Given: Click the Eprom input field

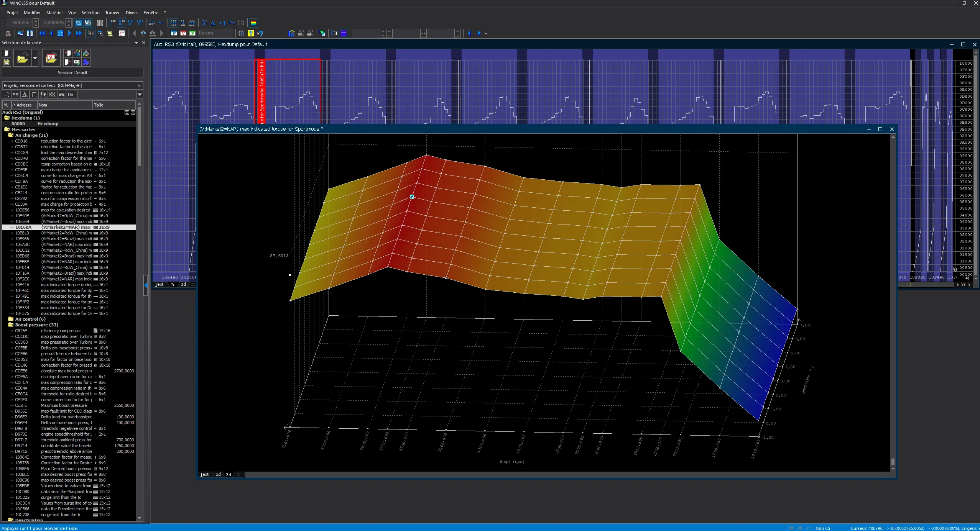Looking at the screenshot, I should [215, 33].
